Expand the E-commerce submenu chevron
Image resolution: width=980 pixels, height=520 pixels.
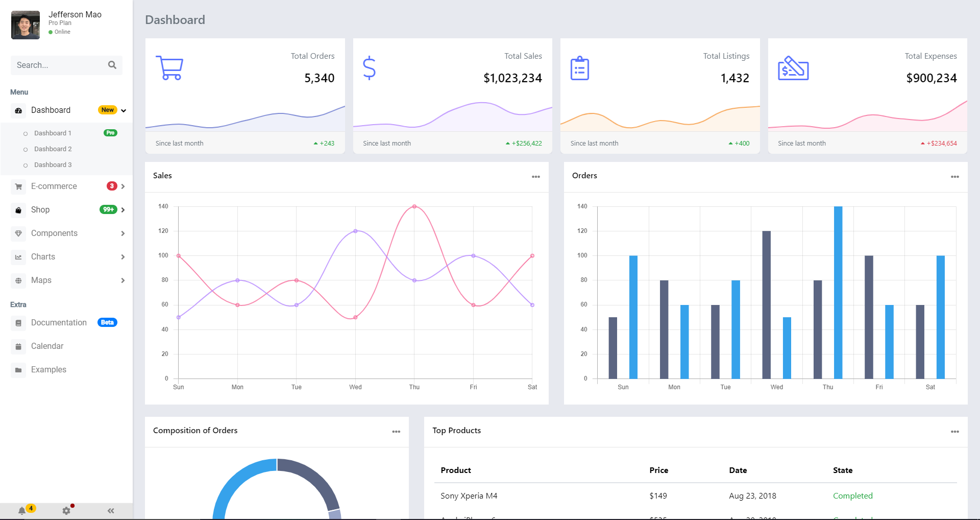pyautogui.click(x=123, y=186)
